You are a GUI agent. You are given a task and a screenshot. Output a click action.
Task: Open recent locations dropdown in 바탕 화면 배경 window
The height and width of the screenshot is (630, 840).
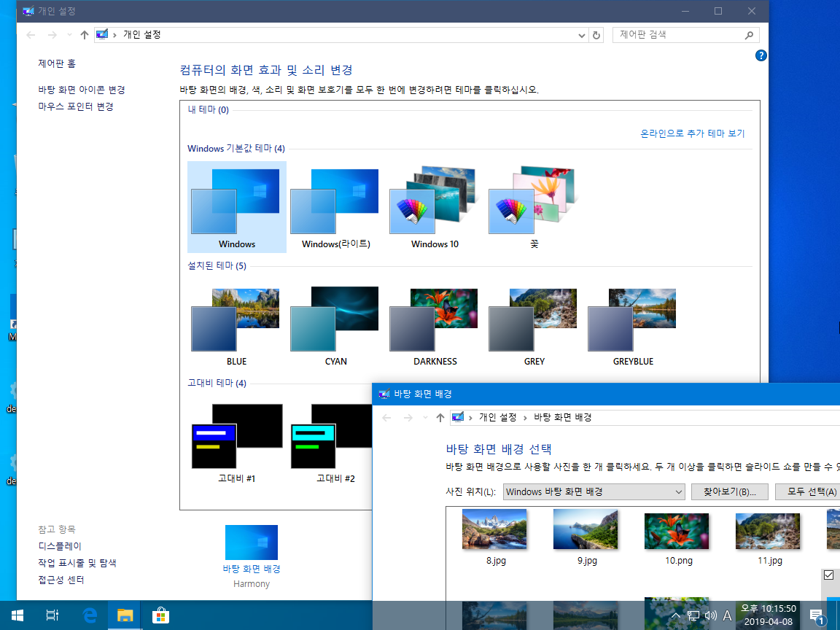pyautogui.click(x=425, y=418)
